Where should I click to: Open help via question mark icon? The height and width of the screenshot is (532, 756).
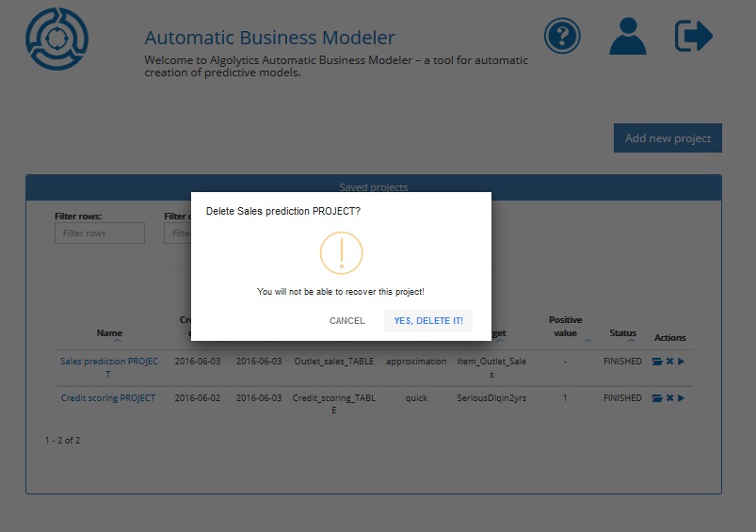tap(562, 37)
